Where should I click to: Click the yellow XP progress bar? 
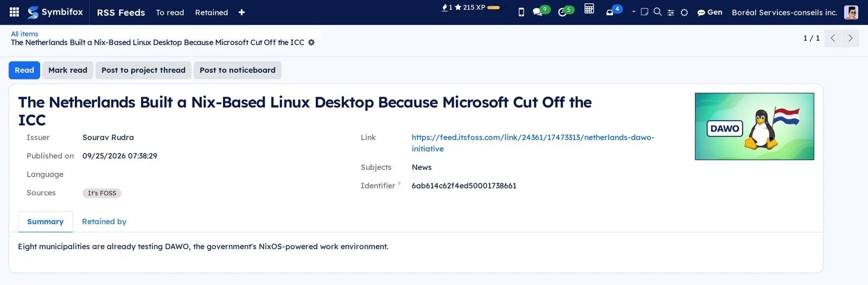[493, 8]
